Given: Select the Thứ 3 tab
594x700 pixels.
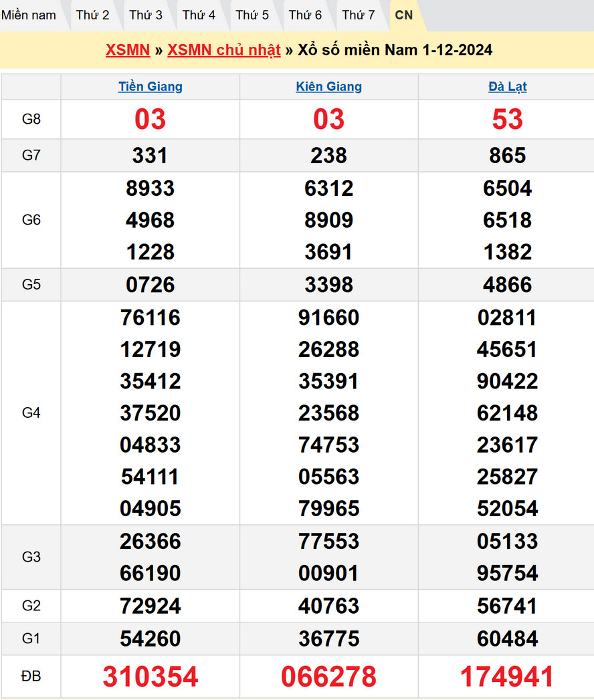Looking at the screenshot, I should (x=146, y=15).
